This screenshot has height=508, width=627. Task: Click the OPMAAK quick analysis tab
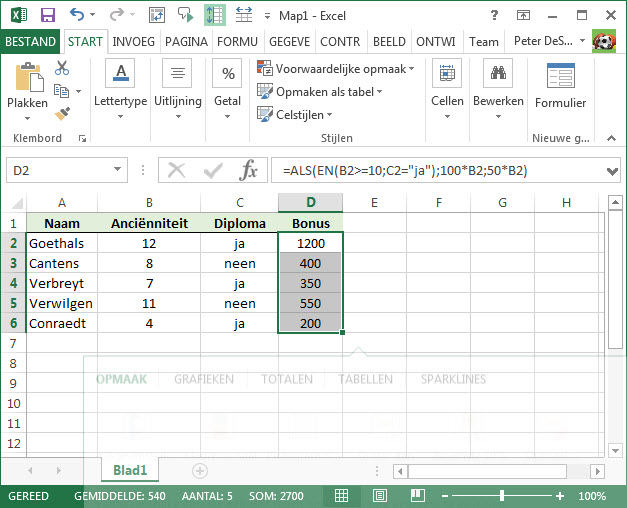point(122,379)
